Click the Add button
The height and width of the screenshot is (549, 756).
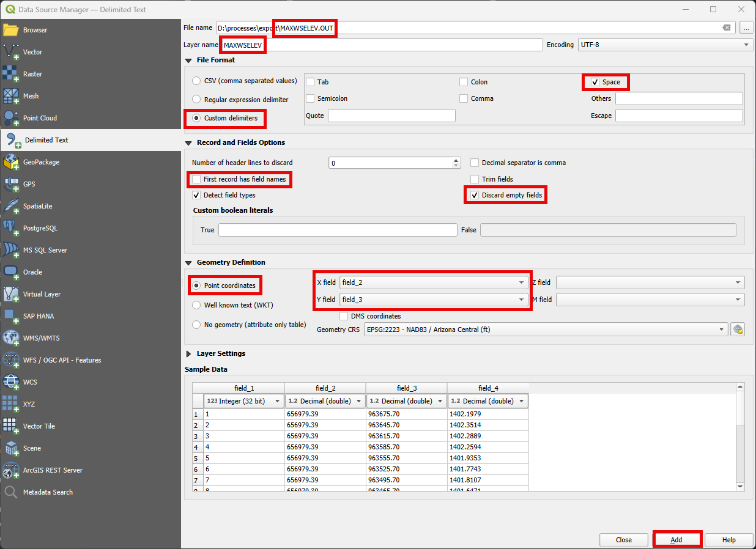(676, 540)
